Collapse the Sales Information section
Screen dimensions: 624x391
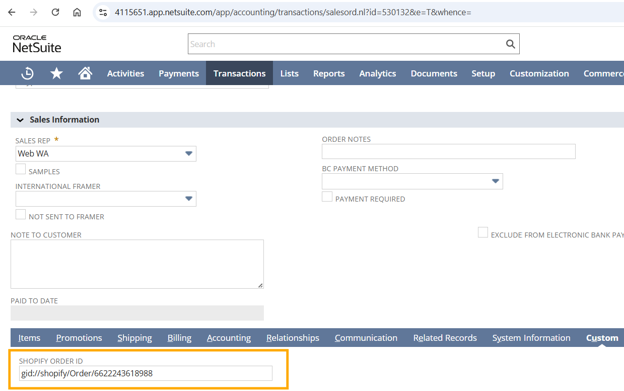coord(20,120)
